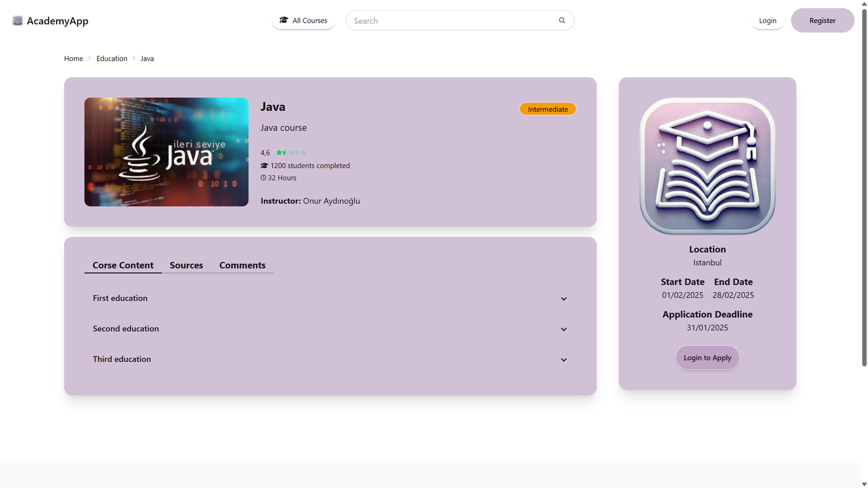868x488 pixels.
Task: Click the Login to Apply button
Action: point(707,358)
